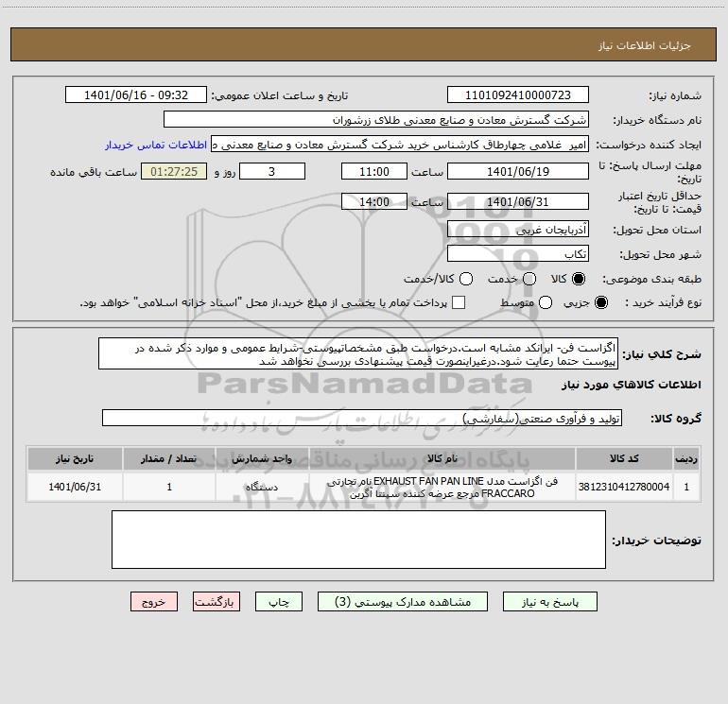Click the بازگشت back button
Screen dimensions: 728x704
pyautogui.click(x=217, y=602)
